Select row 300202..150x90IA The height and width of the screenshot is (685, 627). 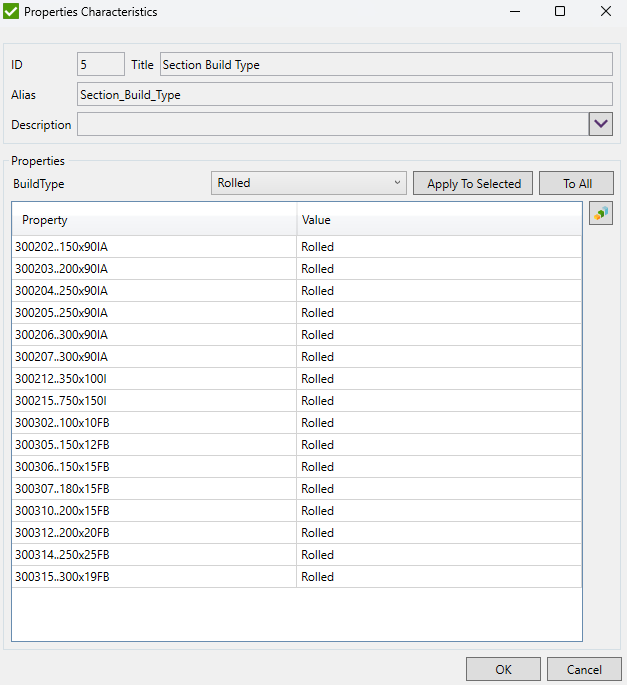coord(154,247)
